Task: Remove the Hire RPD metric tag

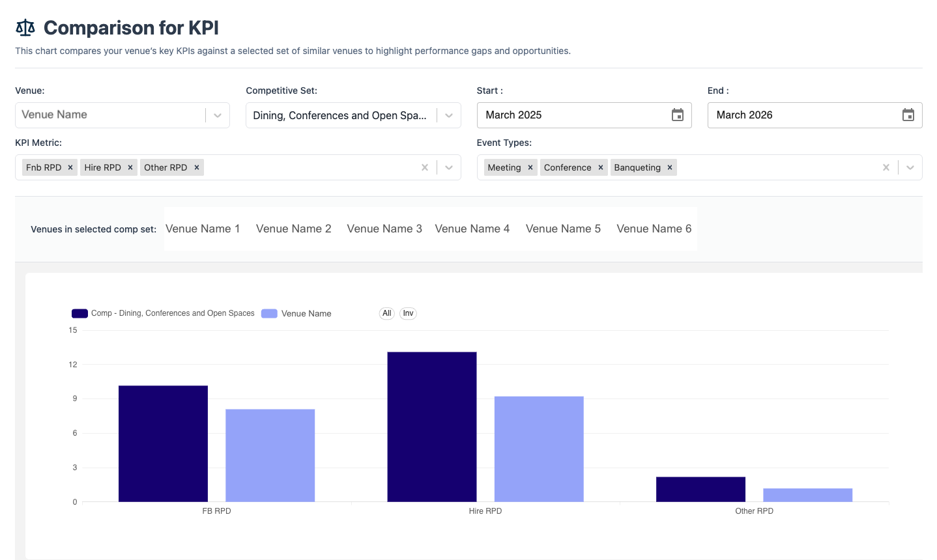Action: pos(130,167)
